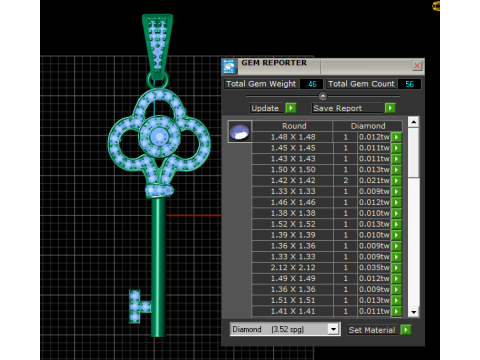Click green arrow for 1.49 X 1.49 row
The width and height of the screenshot is (480, 360).
click(x=396, y=279)
